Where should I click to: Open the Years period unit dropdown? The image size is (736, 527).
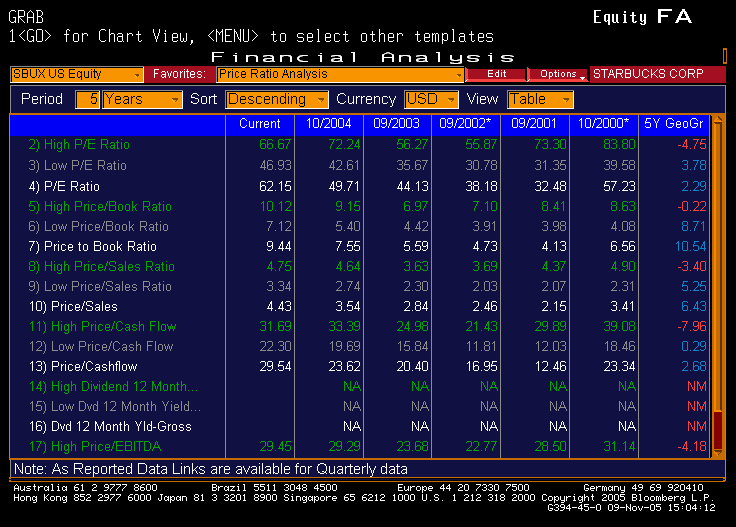[x=142, y=99]
